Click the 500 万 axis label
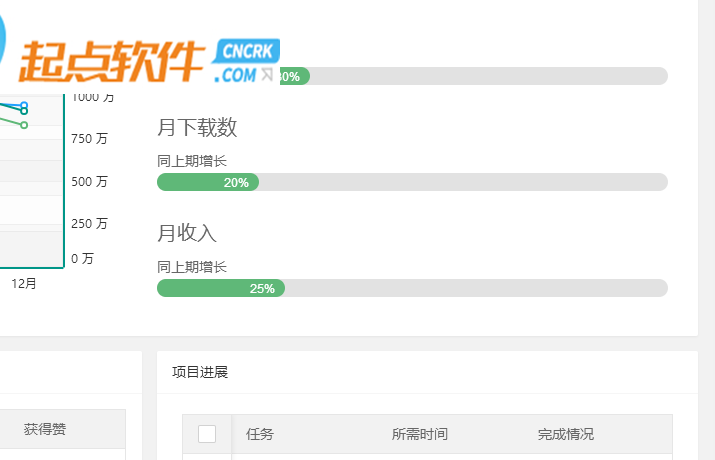Screen dimensions: 715x460 click(x=89, y=181)
